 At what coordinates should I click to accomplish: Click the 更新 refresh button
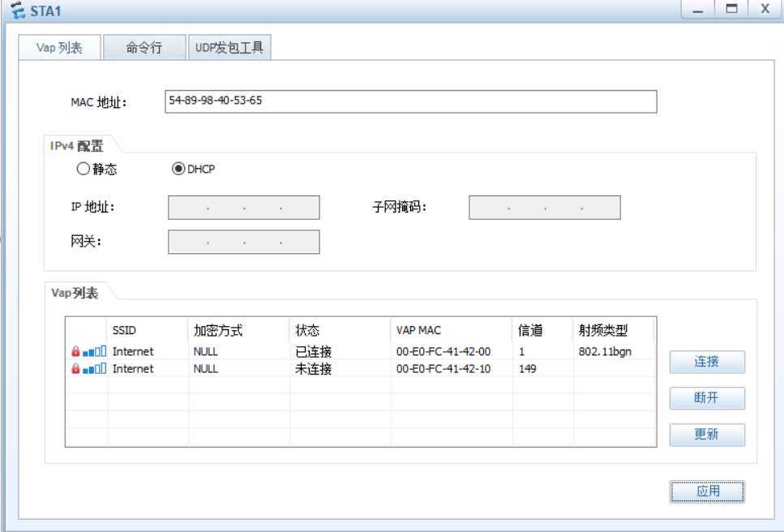707,435
